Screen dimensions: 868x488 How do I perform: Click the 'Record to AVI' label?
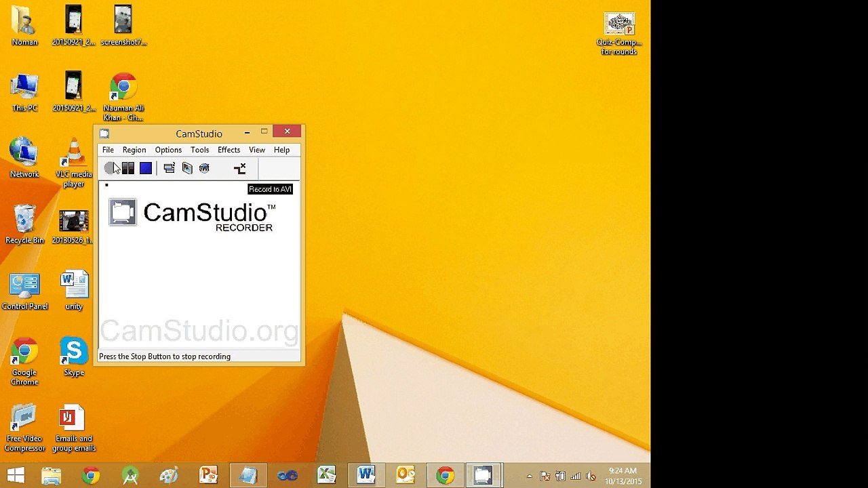pyautogui.click(x=270, y=189)
